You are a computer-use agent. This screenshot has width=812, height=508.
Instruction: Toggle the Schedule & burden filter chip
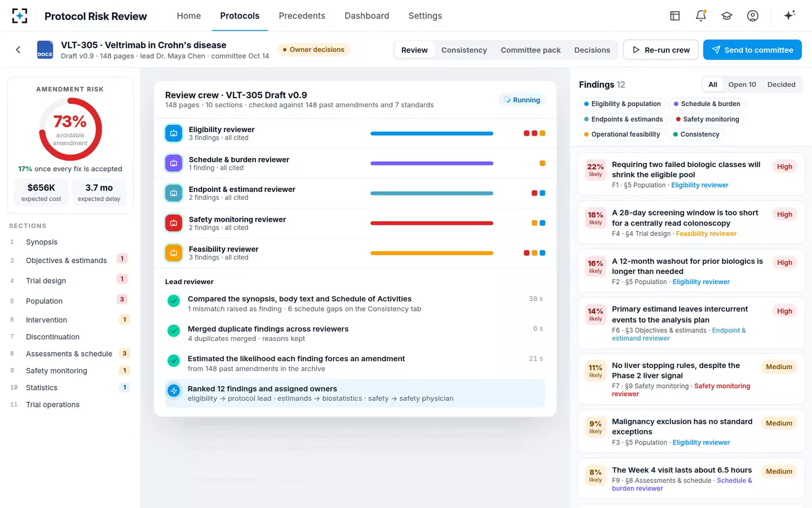coord(707,104)
